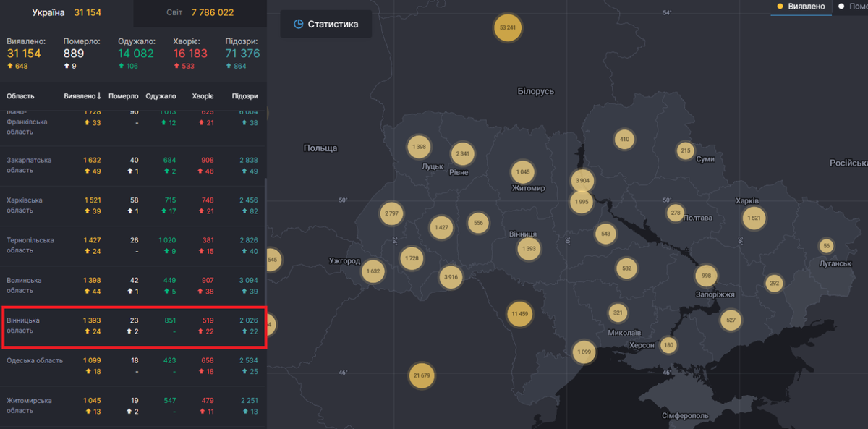The width and height of the screenshot is (868, 429).
Task: Click the 582 map bubble
Action: [627, 268]
